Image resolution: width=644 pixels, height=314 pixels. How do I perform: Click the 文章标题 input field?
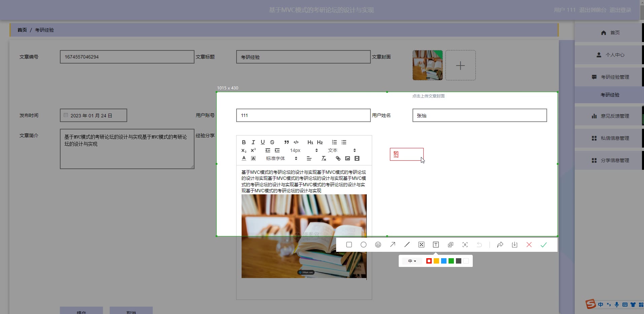tap(303, 57)
